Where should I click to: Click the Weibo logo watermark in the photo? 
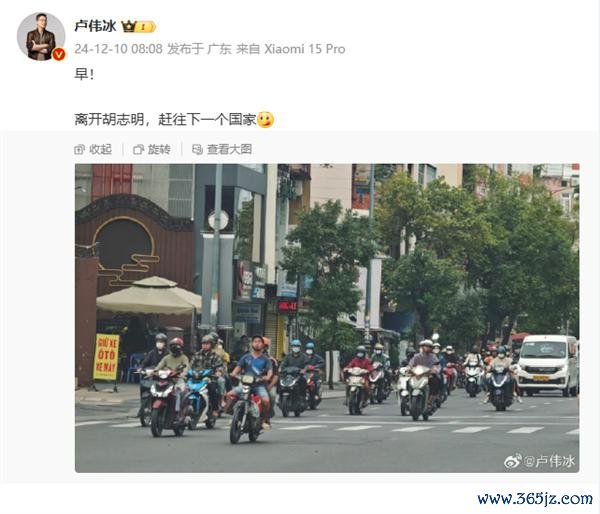point(513,461)
